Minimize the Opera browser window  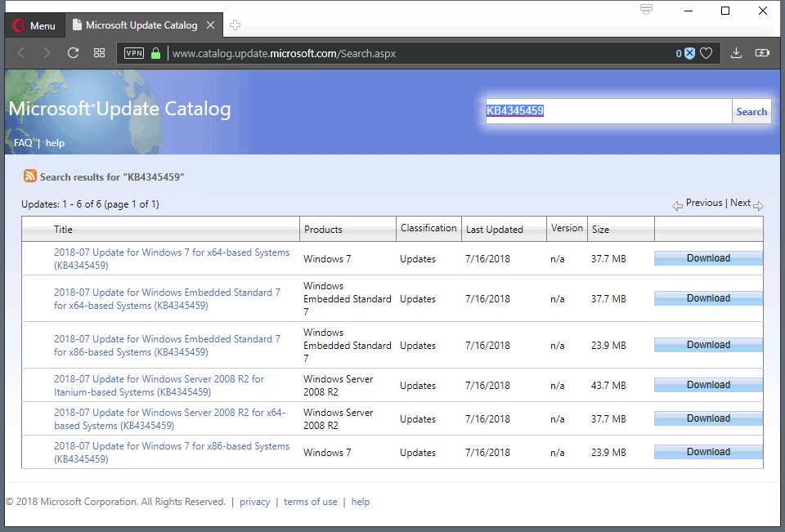click(689, 11)
